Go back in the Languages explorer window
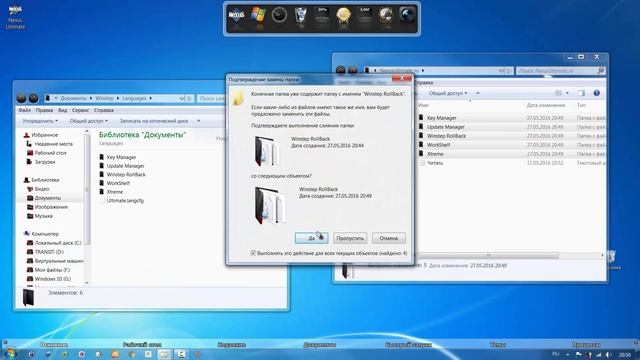Viewport: 640px width, 360px height. [22, 98]
